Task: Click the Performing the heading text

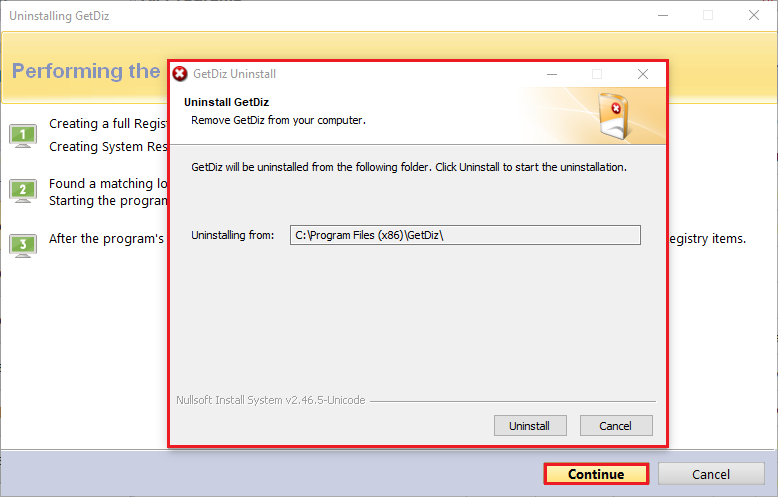Action: coord(86,71)
